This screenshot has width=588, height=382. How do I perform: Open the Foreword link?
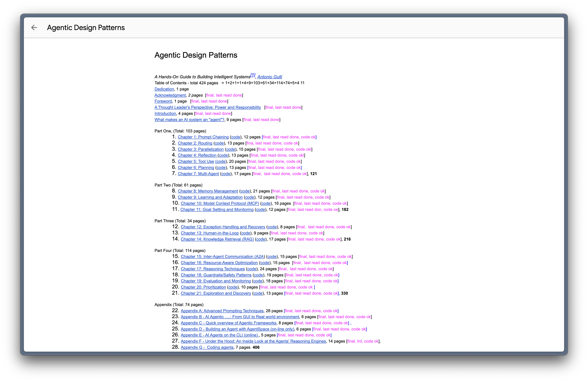(x=163, y=101)
